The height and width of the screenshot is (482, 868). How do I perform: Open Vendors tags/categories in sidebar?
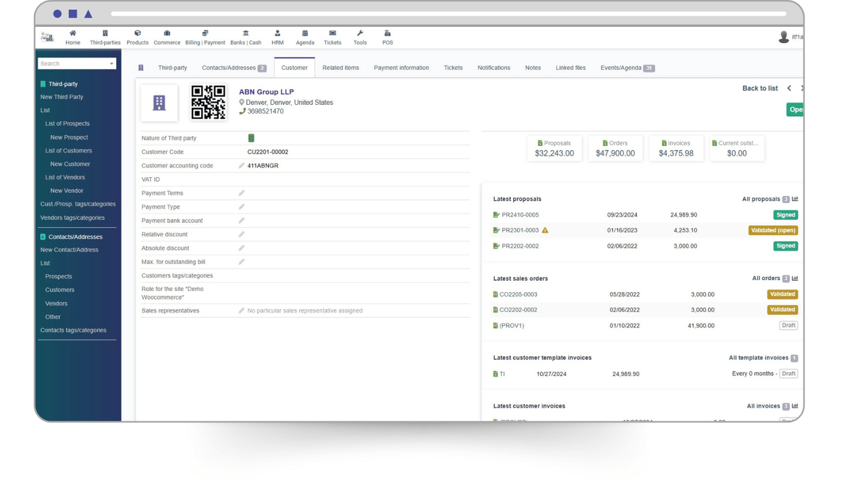(72, 218)
